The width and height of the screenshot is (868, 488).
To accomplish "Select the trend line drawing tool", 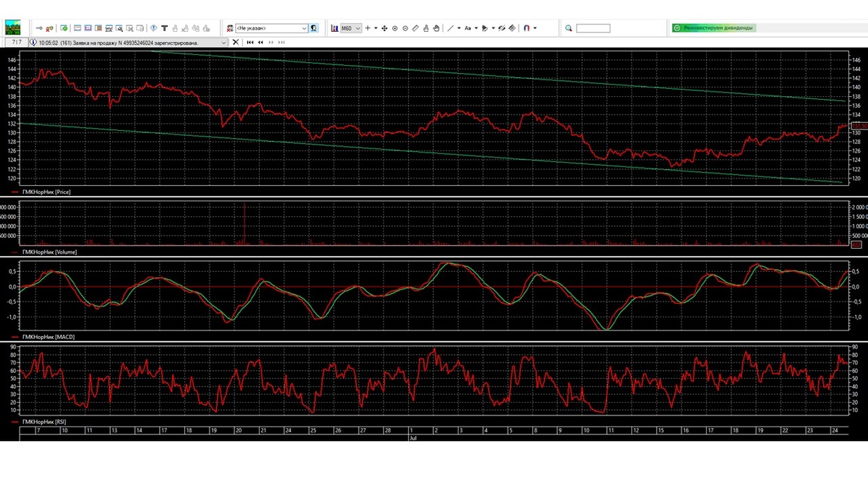I will tap(450, 28).
